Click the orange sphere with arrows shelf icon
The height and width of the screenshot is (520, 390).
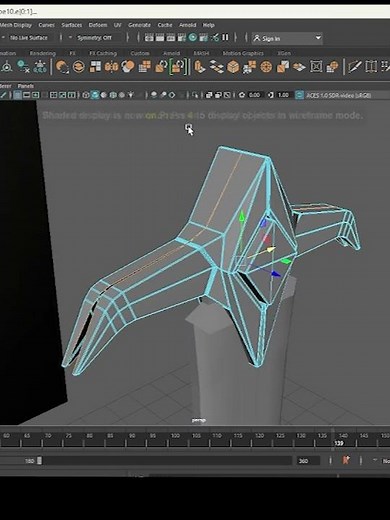click(62, 67)
